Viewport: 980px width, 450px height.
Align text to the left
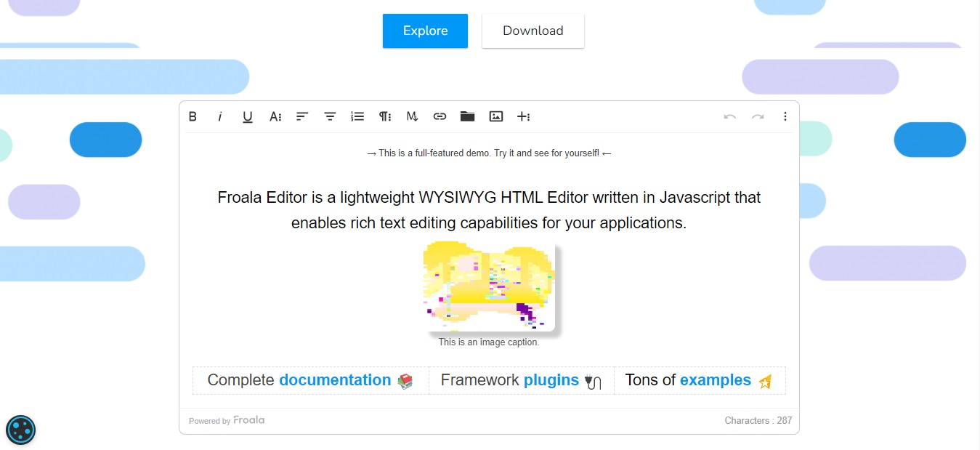pos(302,116)
